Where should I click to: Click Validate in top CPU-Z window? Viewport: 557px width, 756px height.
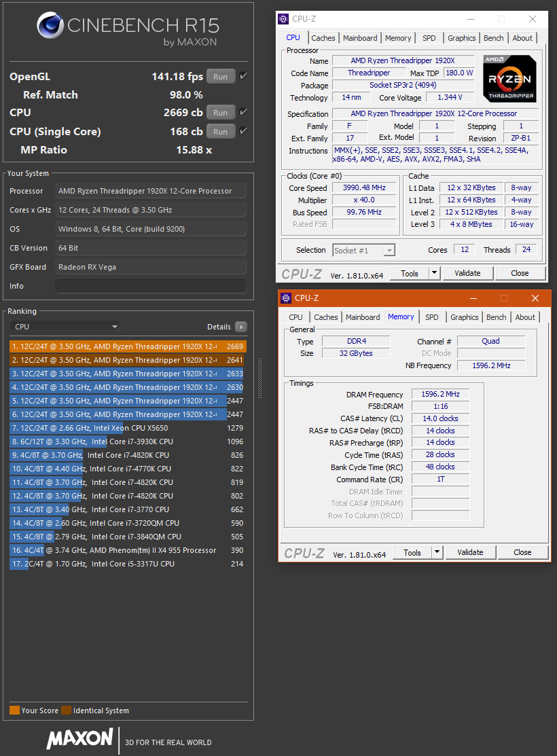pos(467,273)
